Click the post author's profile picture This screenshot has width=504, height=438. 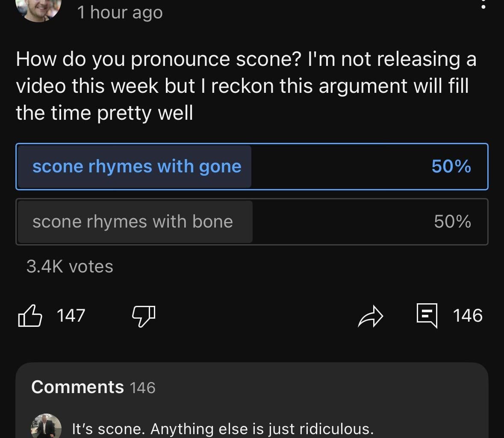click(x=38, y=9)
